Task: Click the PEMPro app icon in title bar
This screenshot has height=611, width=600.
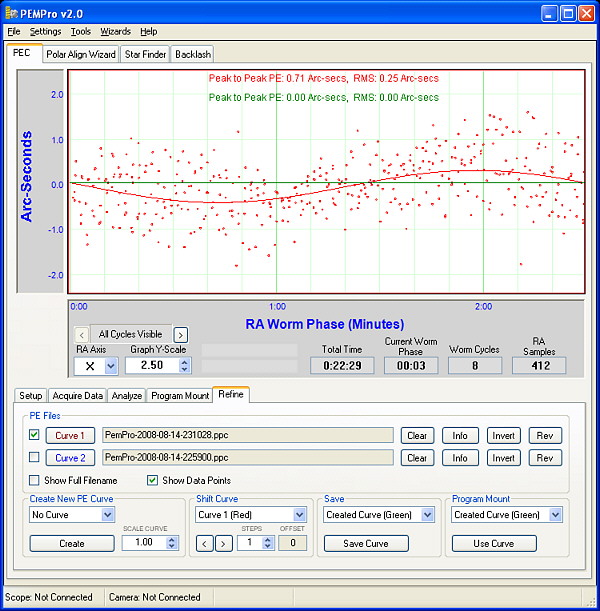Action: coord(11,14)
